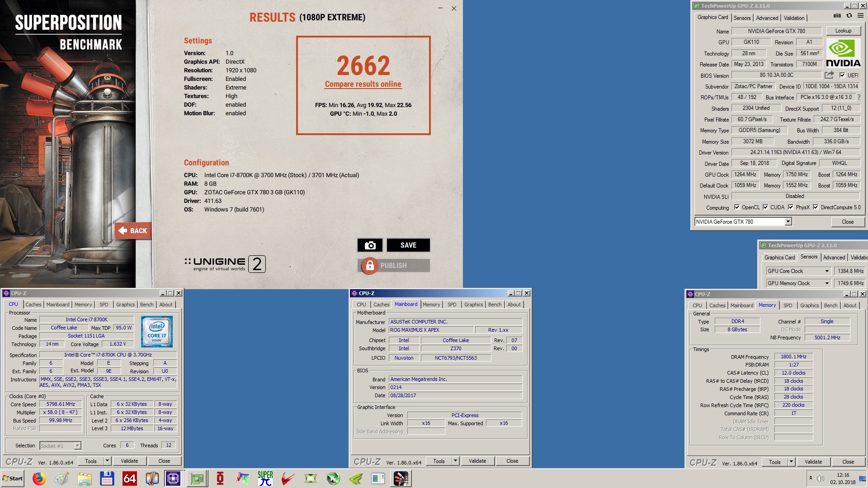The image size is (868, 488).
Task: Click the NVIDIA logo in GPU-Z
Action: pos(843,53)
